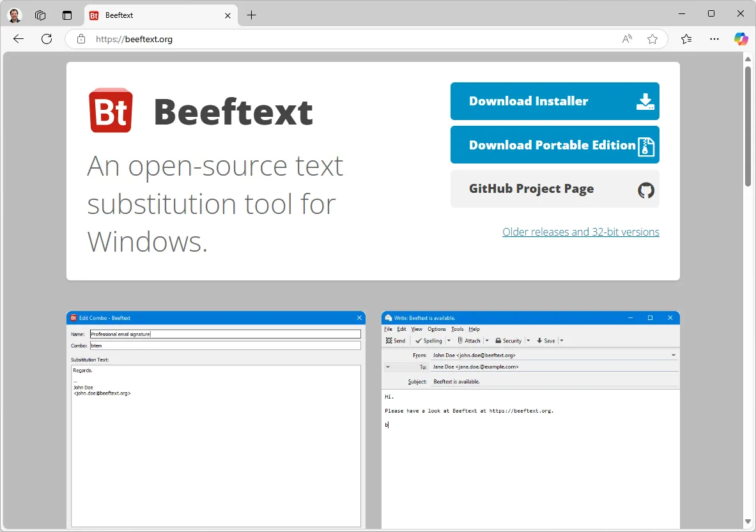This screenshot has height=532, width=756.
Task: Click the Beeftext Bt logo
Action: pos(111,110)
